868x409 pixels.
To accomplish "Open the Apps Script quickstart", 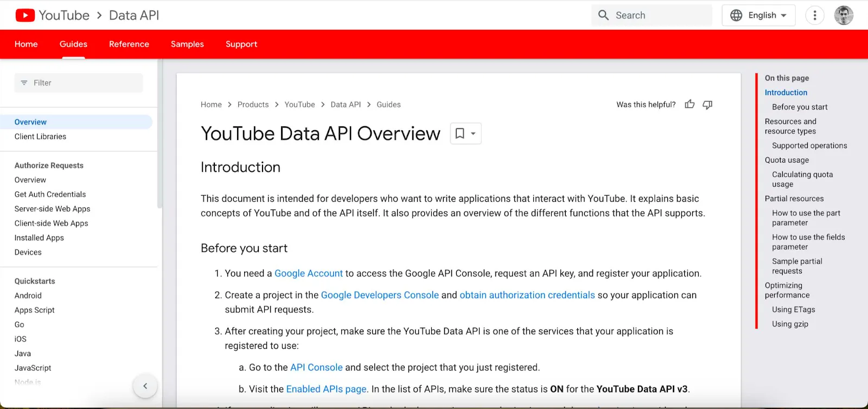I will pos(35,310).
